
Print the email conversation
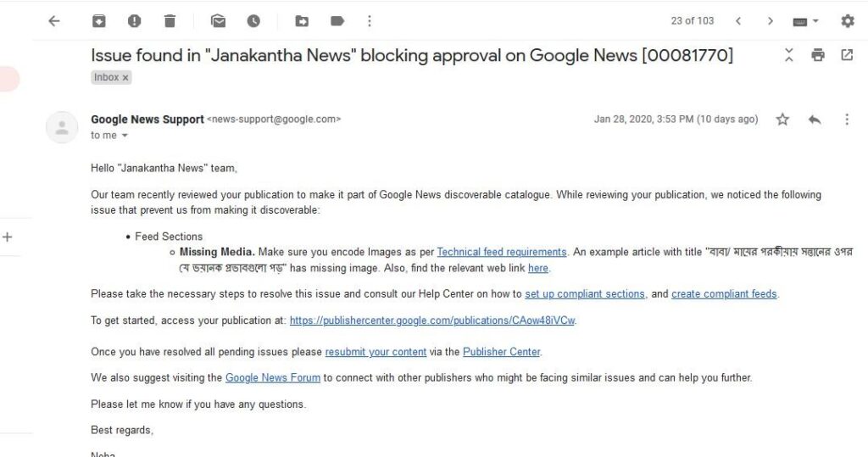point(818,55)
